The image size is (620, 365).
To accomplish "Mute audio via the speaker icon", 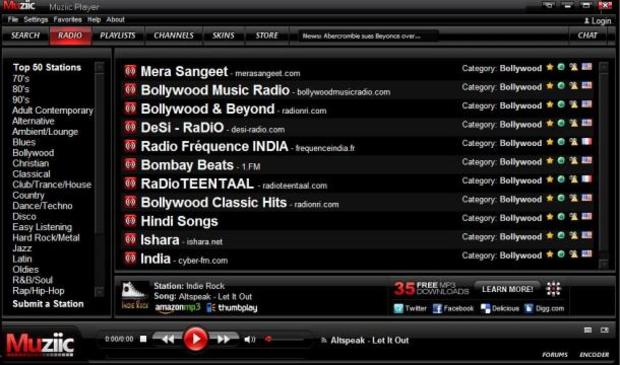I will tap(250, 339).
